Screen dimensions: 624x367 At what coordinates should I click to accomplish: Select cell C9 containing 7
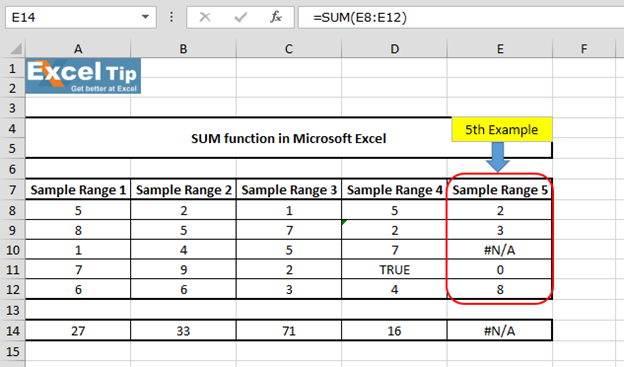[289, 230]
